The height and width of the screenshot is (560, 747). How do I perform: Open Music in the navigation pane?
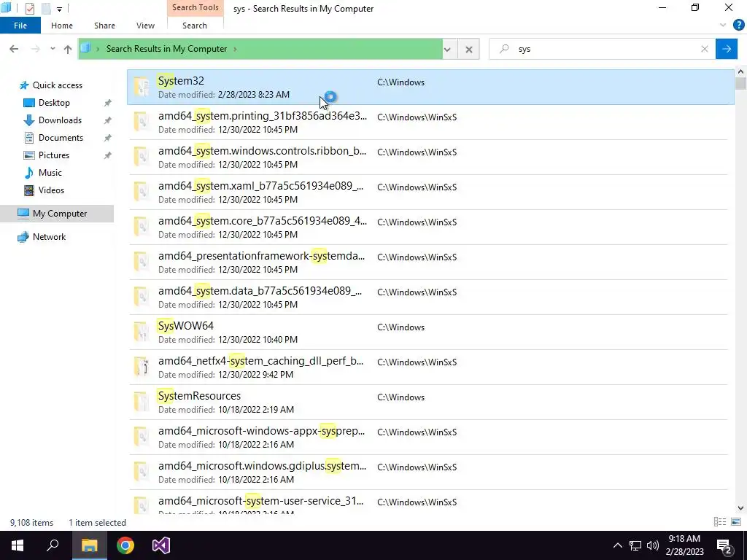coord(50,173)
